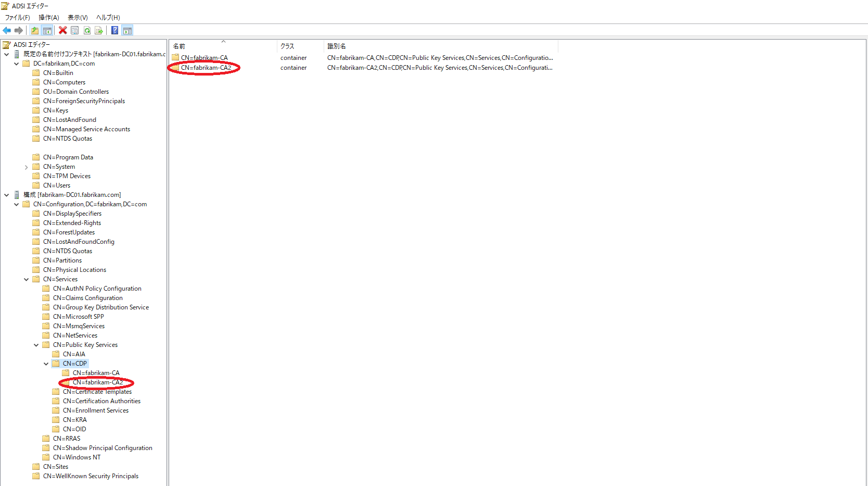The image size is (868, 486).
Task: Collapse the 構成 fabrikam-DC01 node
Action: [6, 195]
